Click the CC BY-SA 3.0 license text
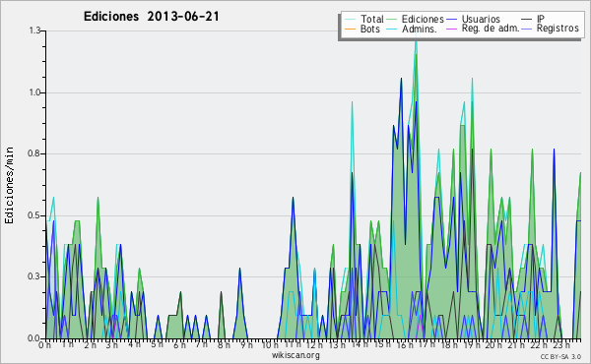591x364 pixels. point(560,357)
